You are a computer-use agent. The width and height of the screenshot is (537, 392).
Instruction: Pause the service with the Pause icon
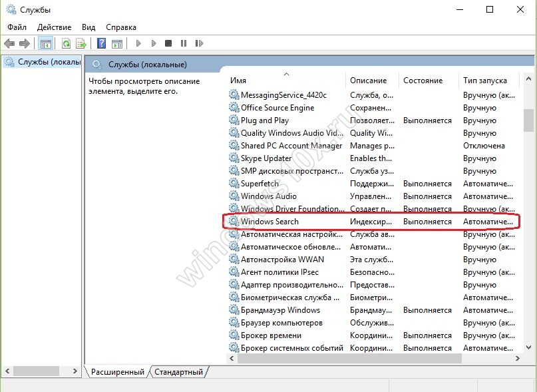[x=183, y=44]
